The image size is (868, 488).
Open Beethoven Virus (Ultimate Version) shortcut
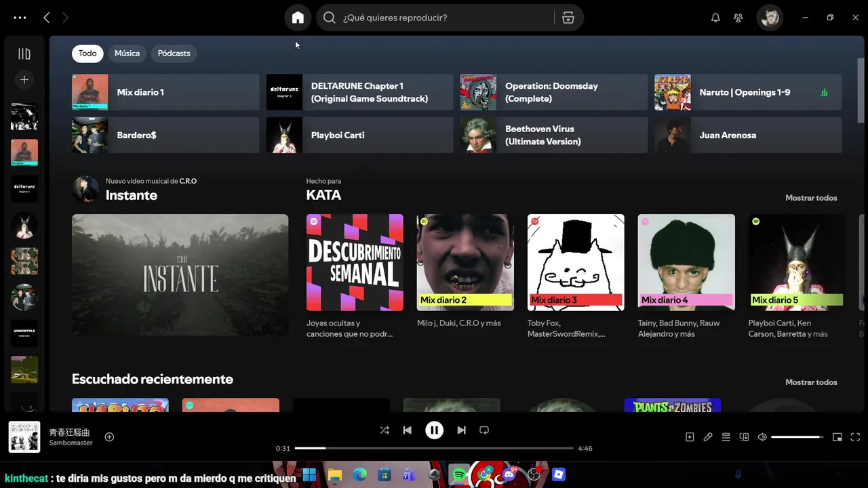(554, 135)
